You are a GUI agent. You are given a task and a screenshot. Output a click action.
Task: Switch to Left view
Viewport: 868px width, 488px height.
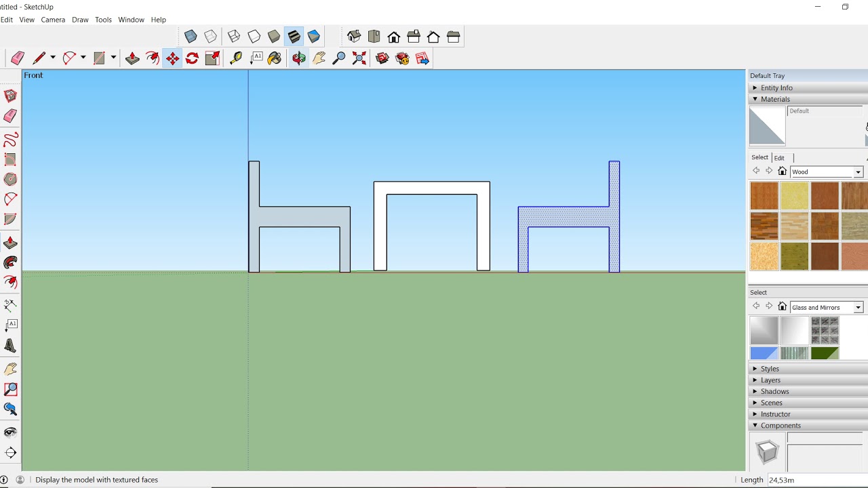[453, 37]
